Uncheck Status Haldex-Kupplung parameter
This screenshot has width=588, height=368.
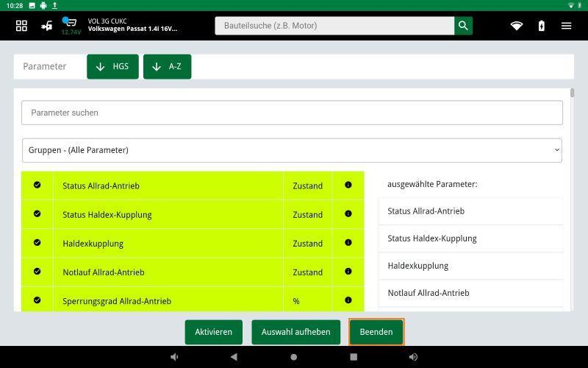coord(37,213)
